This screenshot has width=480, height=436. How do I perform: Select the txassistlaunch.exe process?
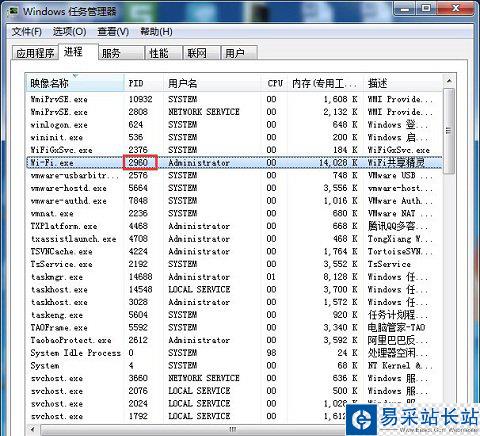click(x=235, y=239)
